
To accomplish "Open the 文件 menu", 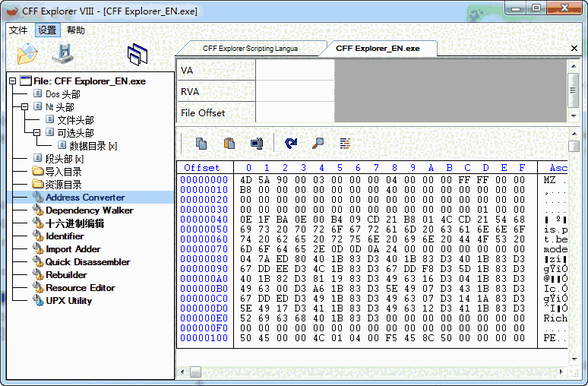I will point(18,30).
